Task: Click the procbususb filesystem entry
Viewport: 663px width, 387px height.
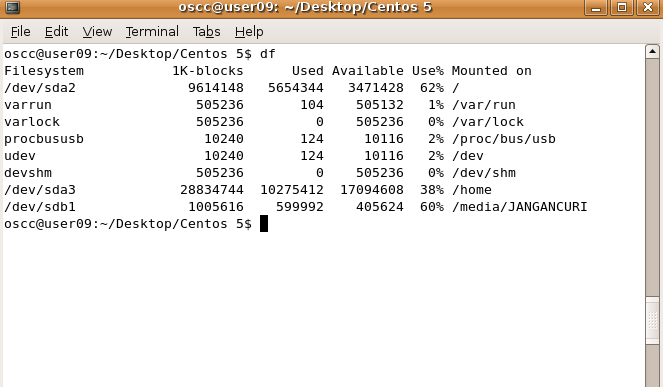Action: coord(44,139)
